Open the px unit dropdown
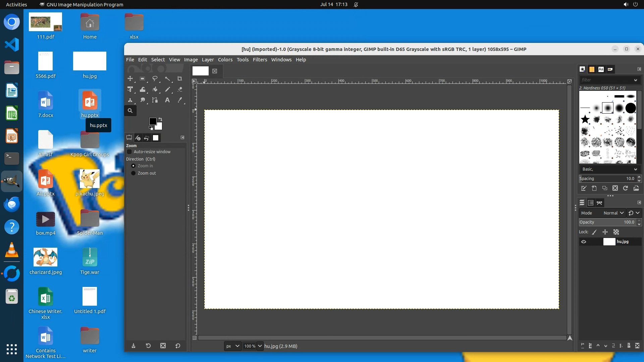The height and width of the screenshot is (362, 644). point(233,346)
